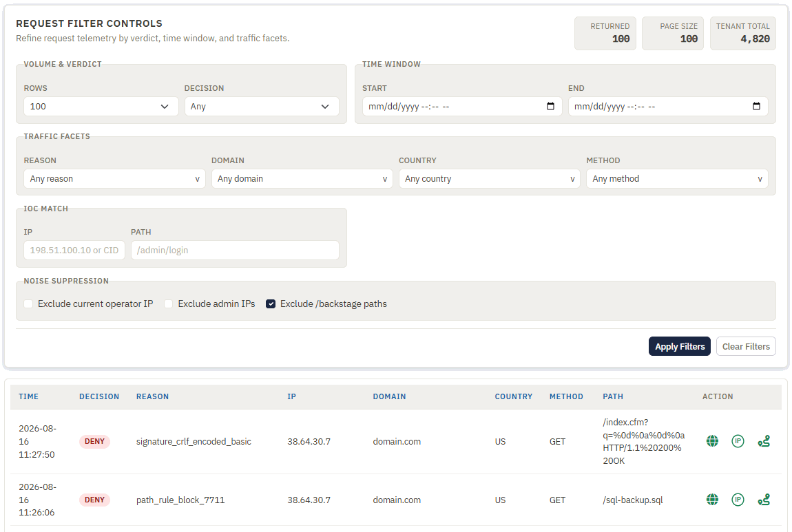Click route icon in path_rule_block_7711 row

[764, 500]
